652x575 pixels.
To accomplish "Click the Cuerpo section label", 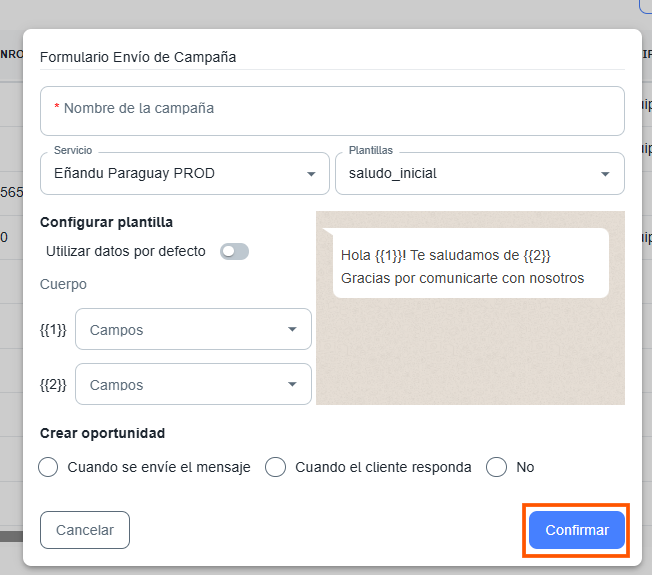I will 63,284.
